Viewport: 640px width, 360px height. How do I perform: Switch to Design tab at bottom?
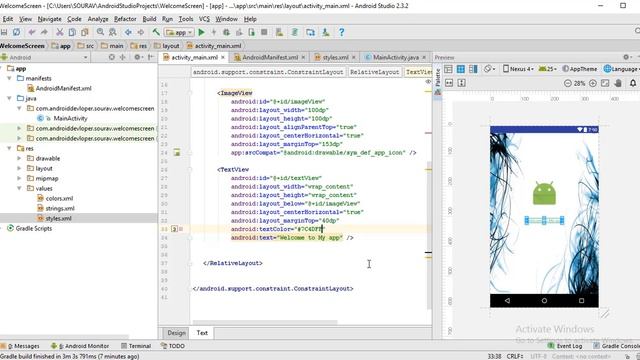click(176, 333)
